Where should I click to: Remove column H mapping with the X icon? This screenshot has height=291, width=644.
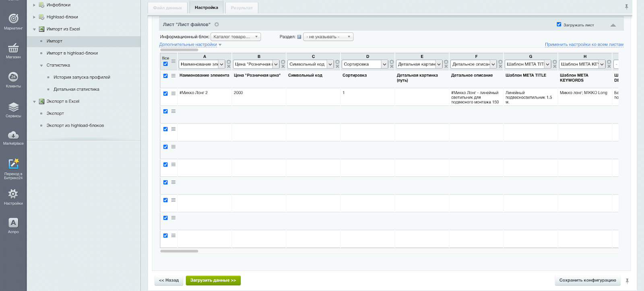tap(609, 67)
